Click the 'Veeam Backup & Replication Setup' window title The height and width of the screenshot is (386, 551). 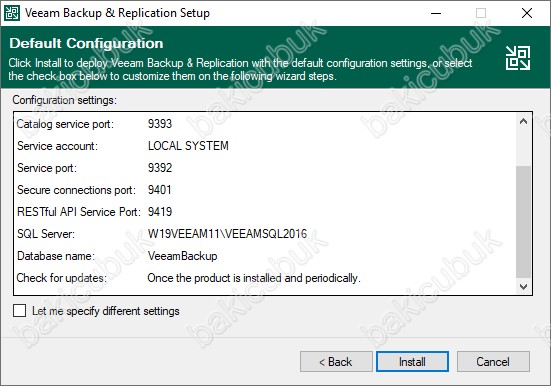(117, 13)
